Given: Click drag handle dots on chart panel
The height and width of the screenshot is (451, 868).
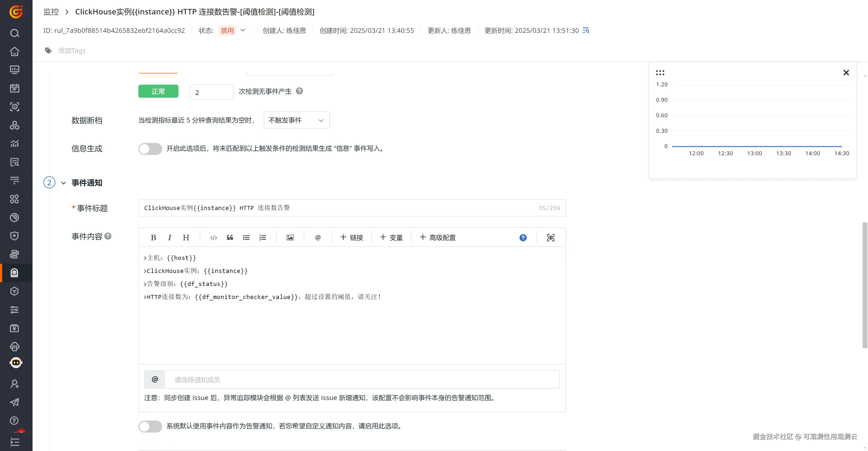Looking at the screenshot, I should tap(660, 73).
